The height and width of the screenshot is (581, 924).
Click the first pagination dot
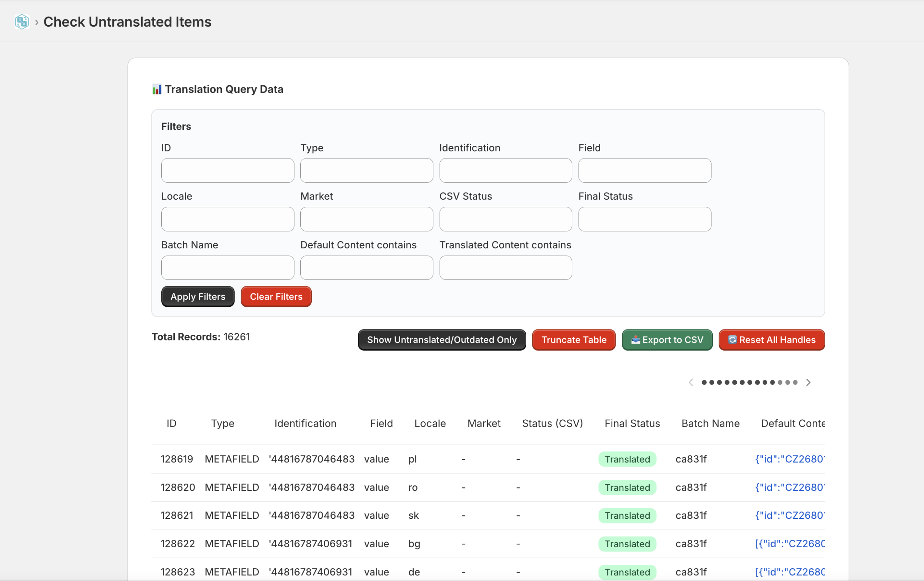(x=704, y=382)
